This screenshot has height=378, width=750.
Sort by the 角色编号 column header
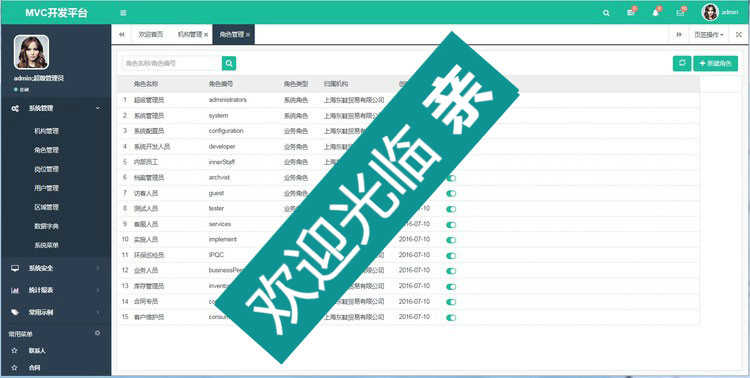click(x=221, y=84)
